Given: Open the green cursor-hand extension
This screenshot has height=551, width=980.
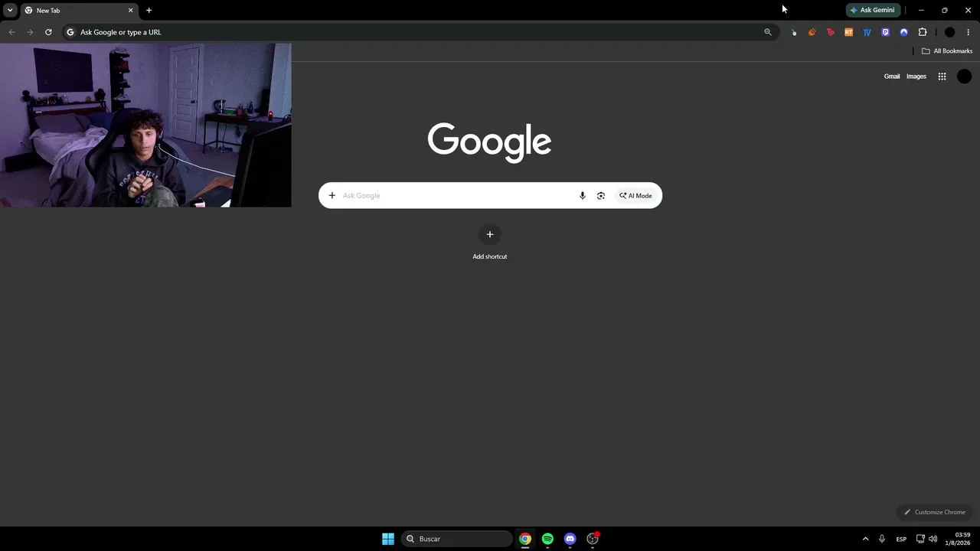Looking at the screenshot, I should (794, 32).
